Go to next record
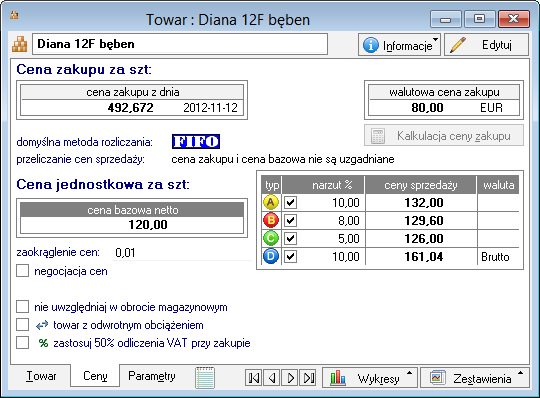This screenshot has width=540, height=398. click(x=290, y=378)
